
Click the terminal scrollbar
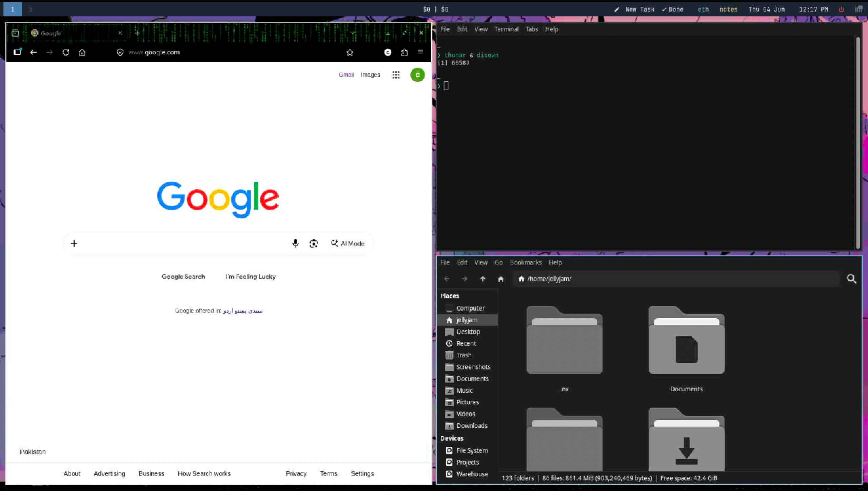coord(858,142)
